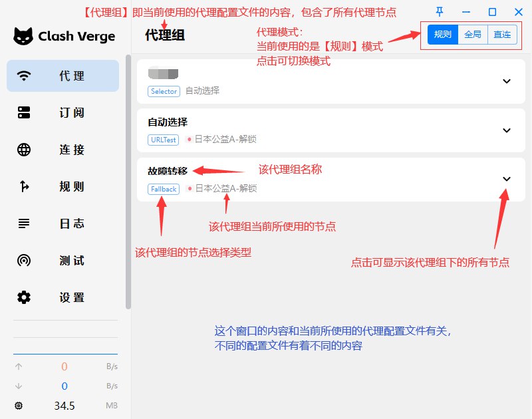This screenshot has height=419, width=532.
Task: Expand the 自动选择 group chevron
Action: 507,130
